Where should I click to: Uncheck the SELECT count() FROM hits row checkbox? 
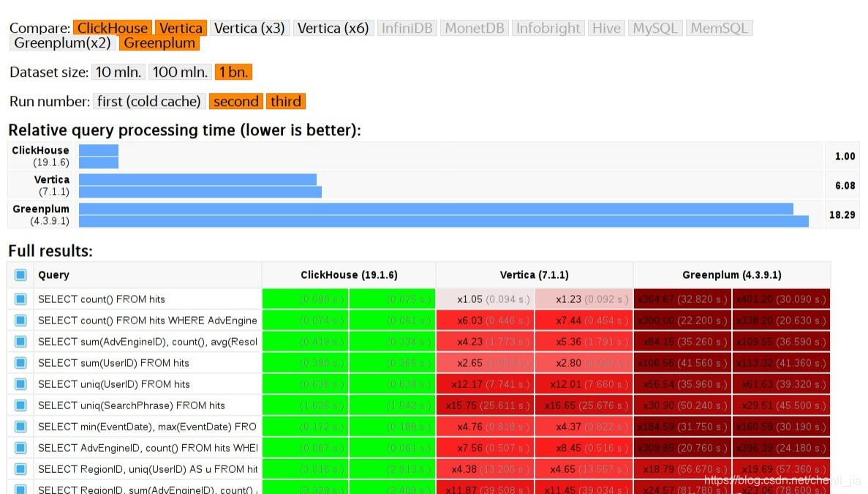point(20,299)
